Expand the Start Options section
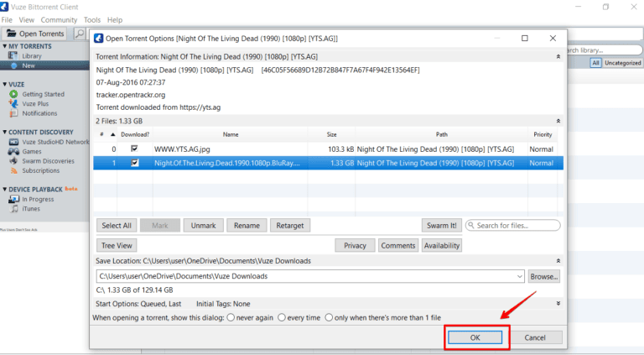 click(x=558, y=303)
